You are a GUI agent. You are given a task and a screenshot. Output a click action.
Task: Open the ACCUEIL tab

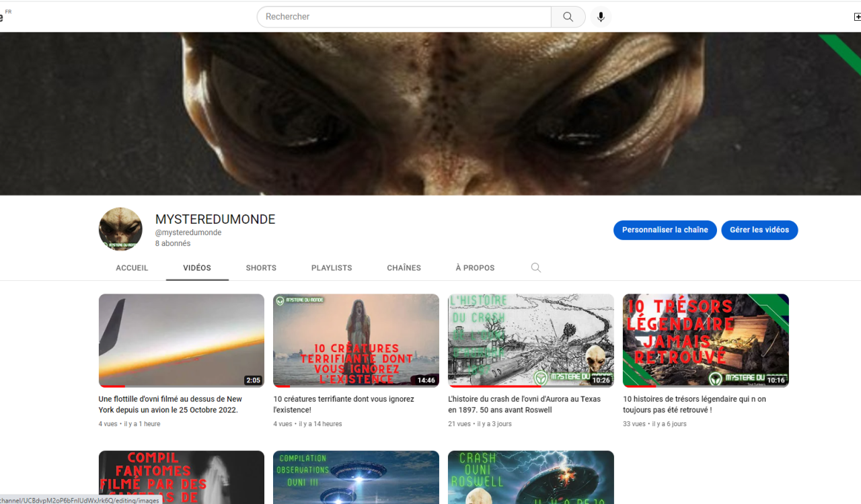132,267
